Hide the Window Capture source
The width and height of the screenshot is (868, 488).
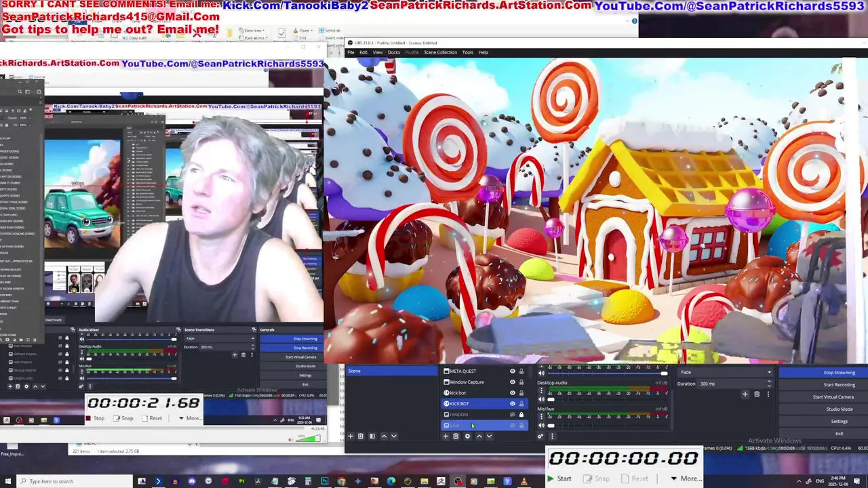[513, 382]
